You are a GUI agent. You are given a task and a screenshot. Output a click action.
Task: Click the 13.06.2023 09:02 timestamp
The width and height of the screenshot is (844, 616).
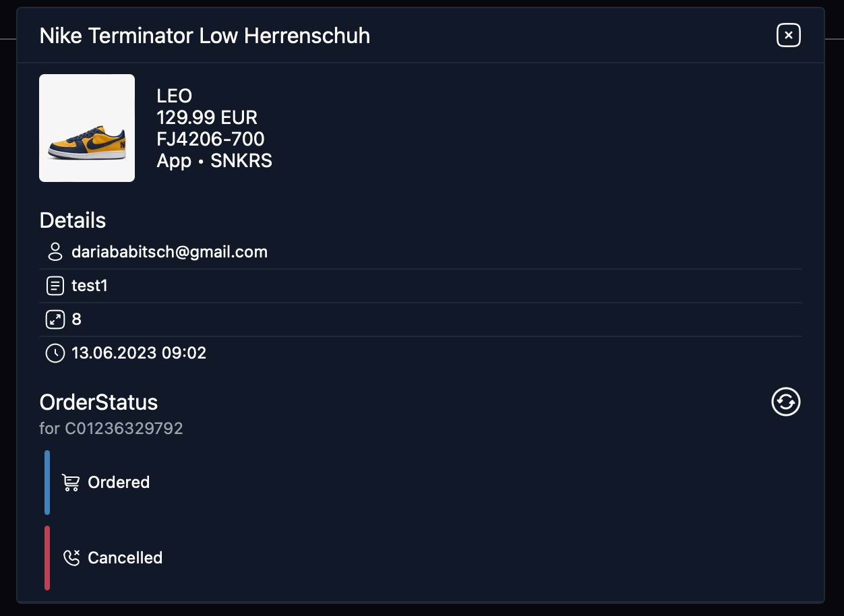click(x=139, y=353)
